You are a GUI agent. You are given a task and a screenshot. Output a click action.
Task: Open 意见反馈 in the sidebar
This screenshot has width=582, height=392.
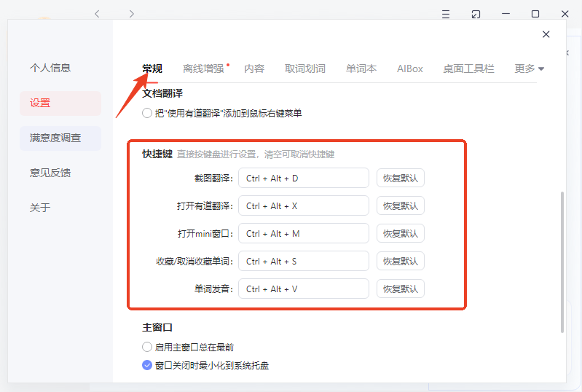click(x=50, y=173)
